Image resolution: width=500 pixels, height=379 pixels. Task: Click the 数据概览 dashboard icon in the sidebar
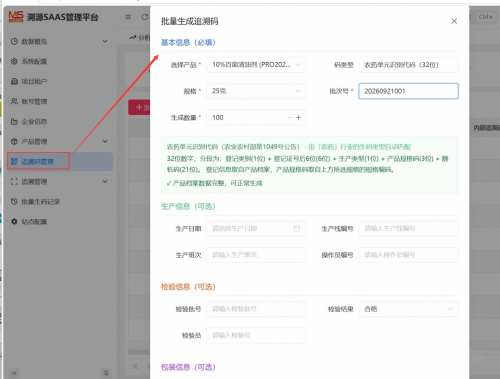coord(14,41)
